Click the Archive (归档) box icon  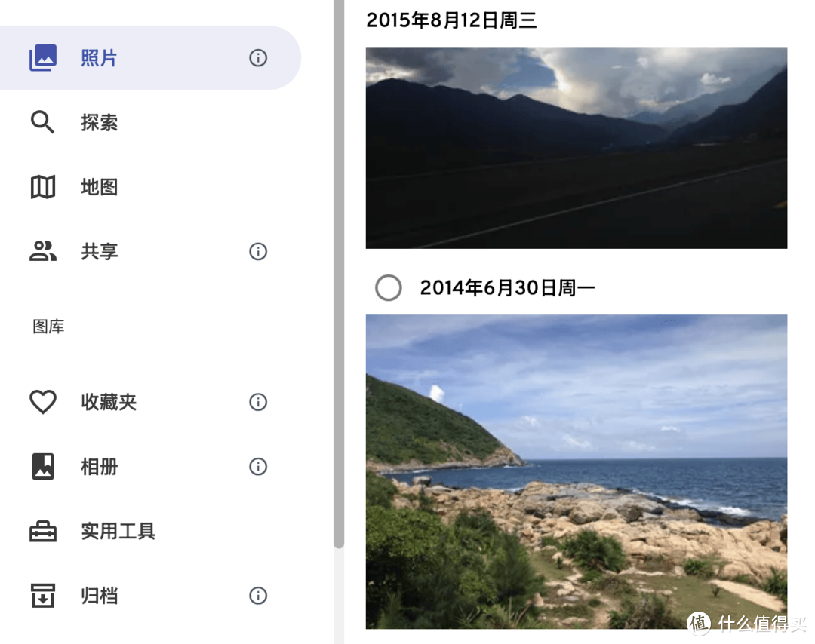pos(42,596)
